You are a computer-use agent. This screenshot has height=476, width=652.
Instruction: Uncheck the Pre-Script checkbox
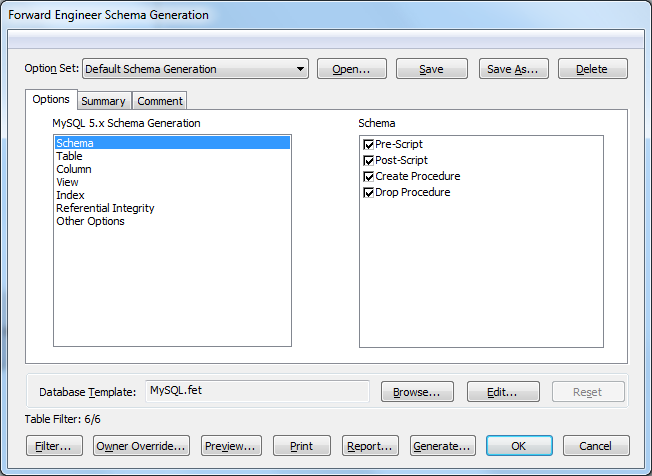pos(368,145)
